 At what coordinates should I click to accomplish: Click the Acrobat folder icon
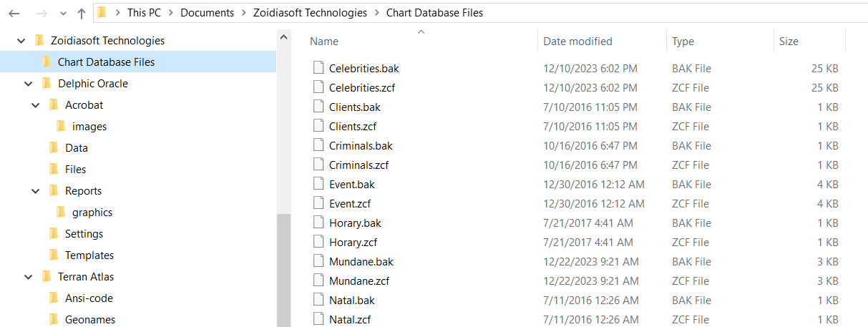(54, 105)
